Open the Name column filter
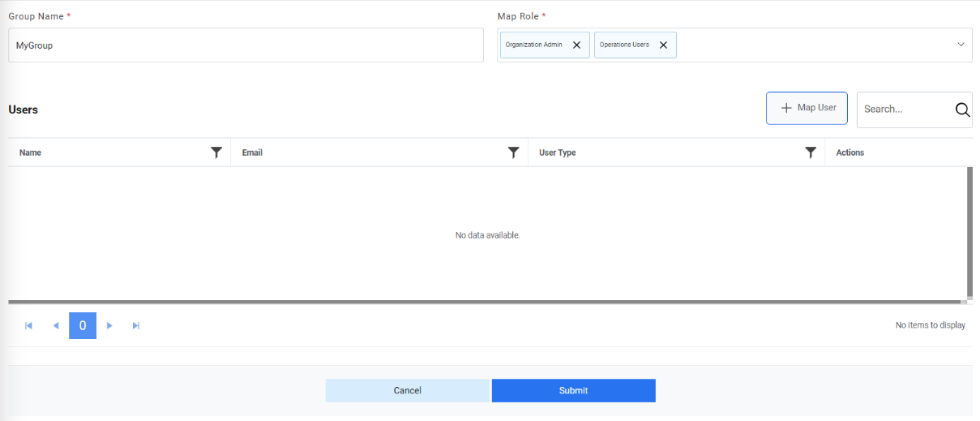980x421 pixels. pyautogui.click(x=216, y=153)
